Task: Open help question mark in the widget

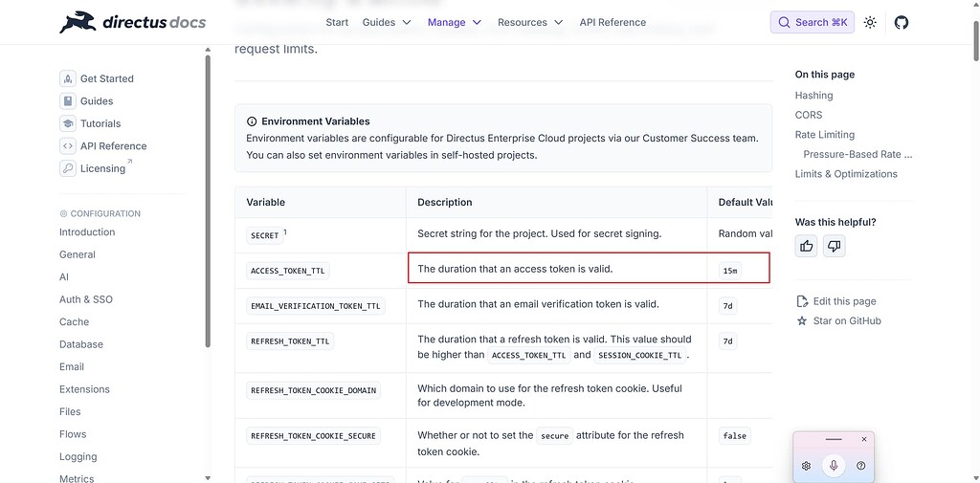Action: [860, 466]
